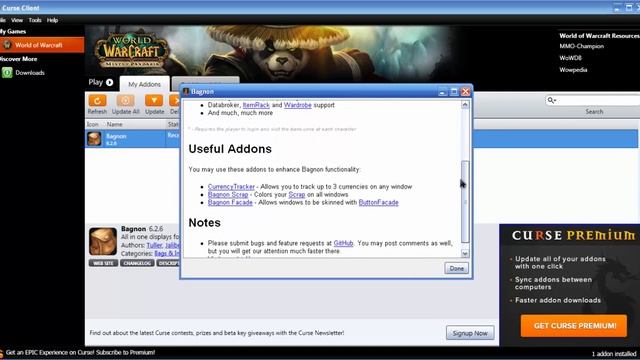
Task: Open the CurrencyTracker link
Action: point(231,187)
